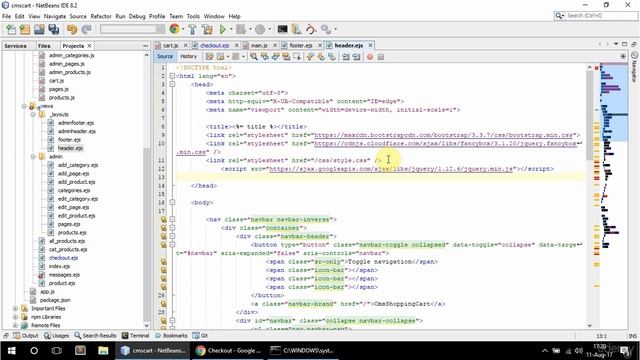
Task: Switch to the Files panel tab
Action: click(x=44, y=46)
